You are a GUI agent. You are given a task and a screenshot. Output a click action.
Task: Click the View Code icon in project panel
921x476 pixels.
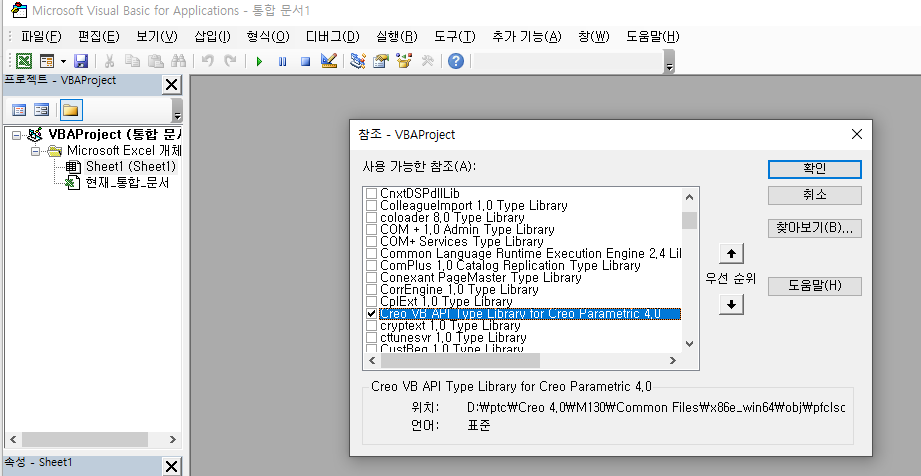(x=19, y=110)
